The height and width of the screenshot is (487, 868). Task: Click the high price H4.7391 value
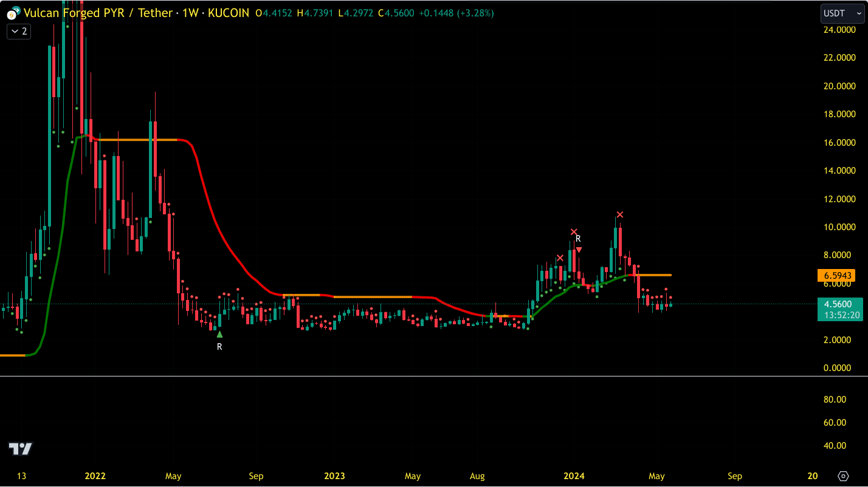(x=315, y=13)
